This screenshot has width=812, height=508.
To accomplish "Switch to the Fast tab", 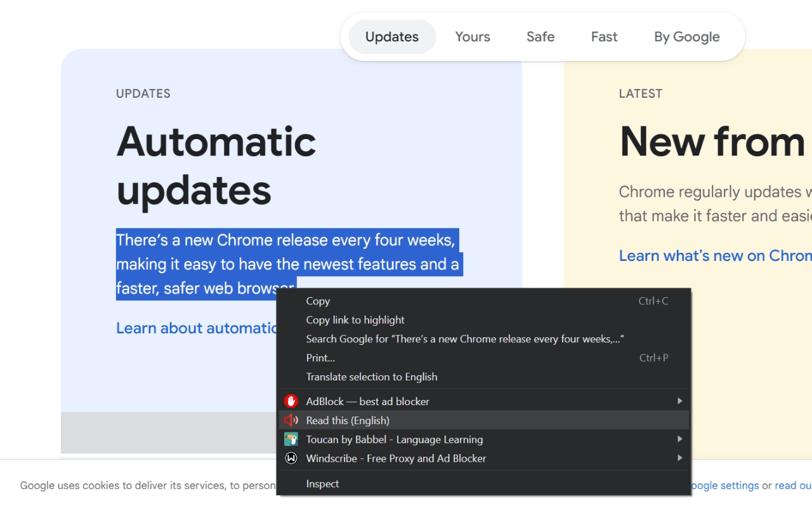I will click(604, 37).
